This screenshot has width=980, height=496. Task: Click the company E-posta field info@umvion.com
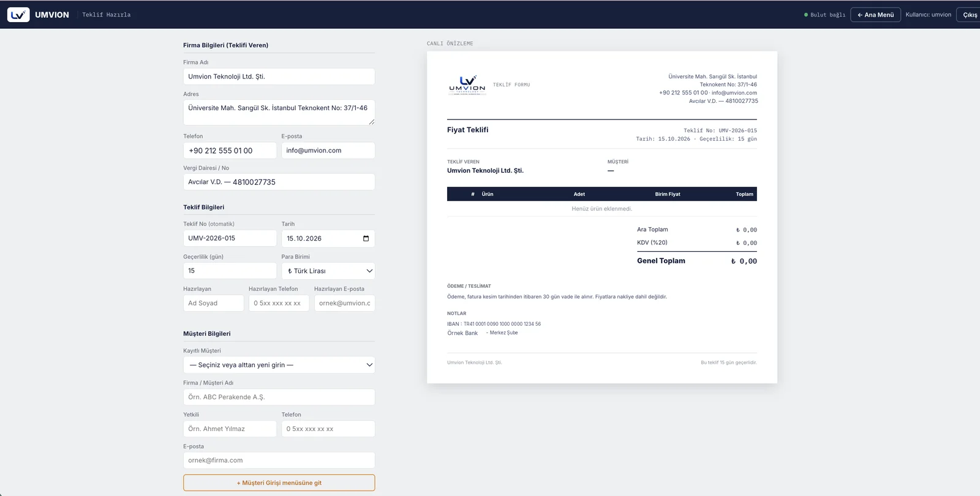[328, 151]
